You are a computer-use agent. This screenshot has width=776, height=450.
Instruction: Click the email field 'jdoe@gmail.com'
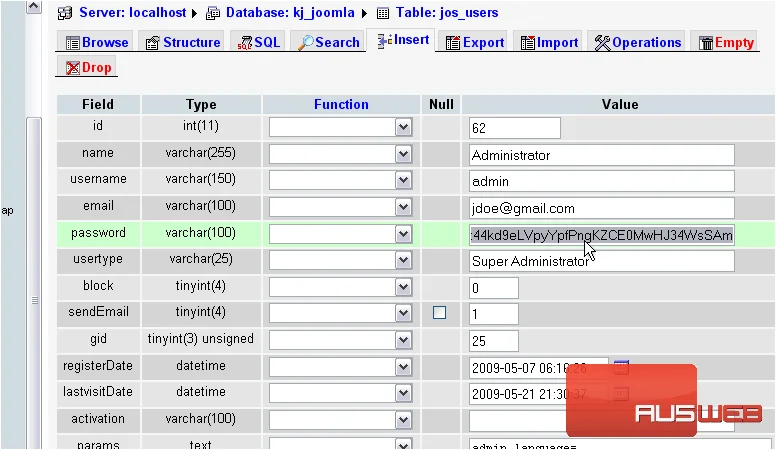pos(602,208)
